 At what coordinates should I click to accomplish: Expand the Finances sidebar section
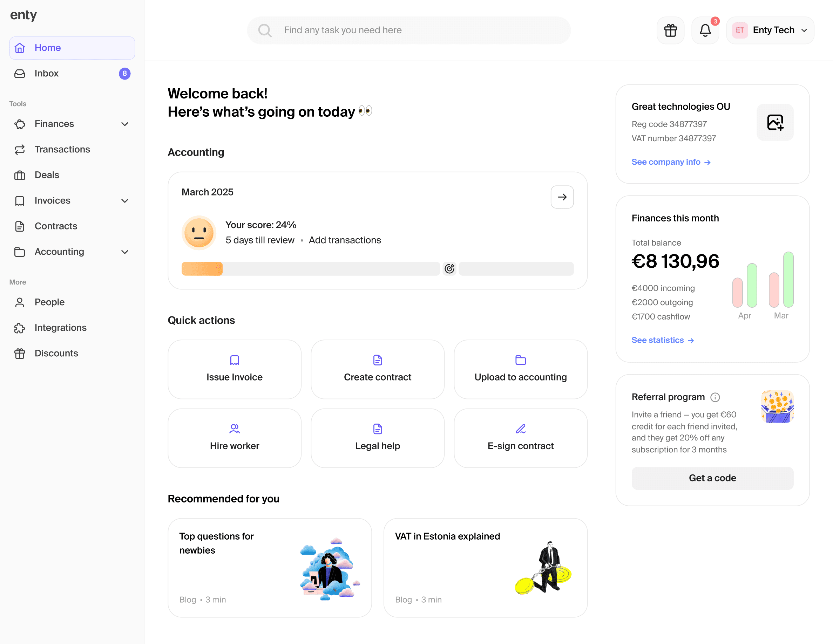click(124, 124)
